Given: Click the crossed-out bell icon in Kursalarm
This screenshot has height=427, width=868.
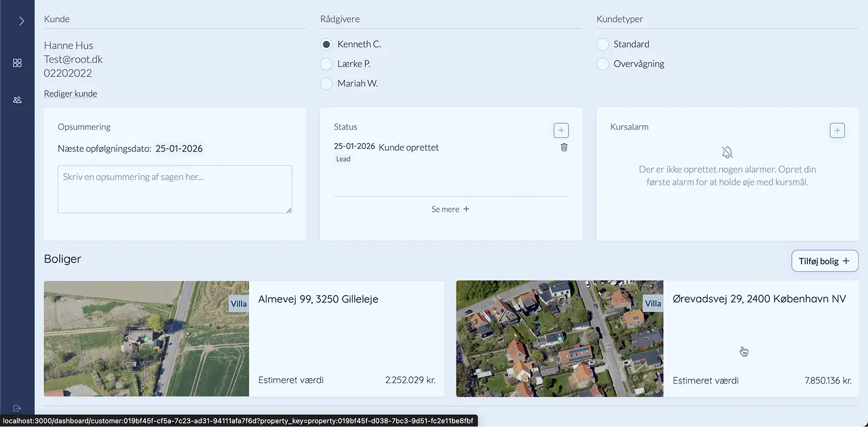Looking at the screenshot, I should [727, 152].
